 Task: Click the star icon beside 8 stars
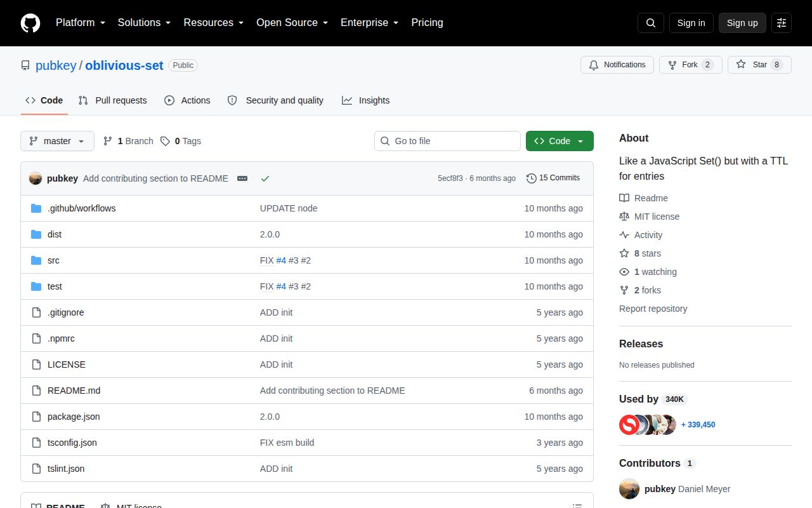pyautogui.click(x=624, y=253)
